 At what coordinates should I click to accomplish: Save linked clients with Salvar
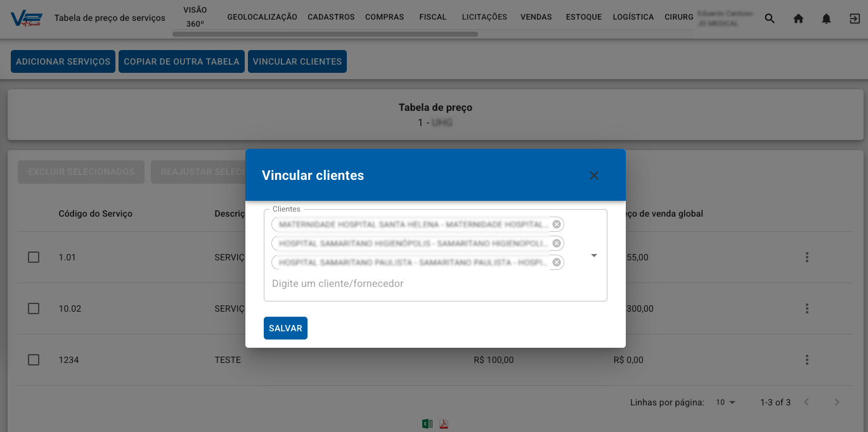coord(285,328)
